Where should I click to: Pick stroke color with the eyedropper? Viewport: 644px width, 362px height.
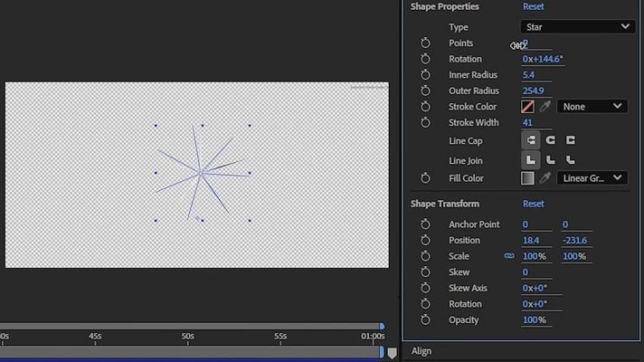pyautogui.click(x=545, y=107)
